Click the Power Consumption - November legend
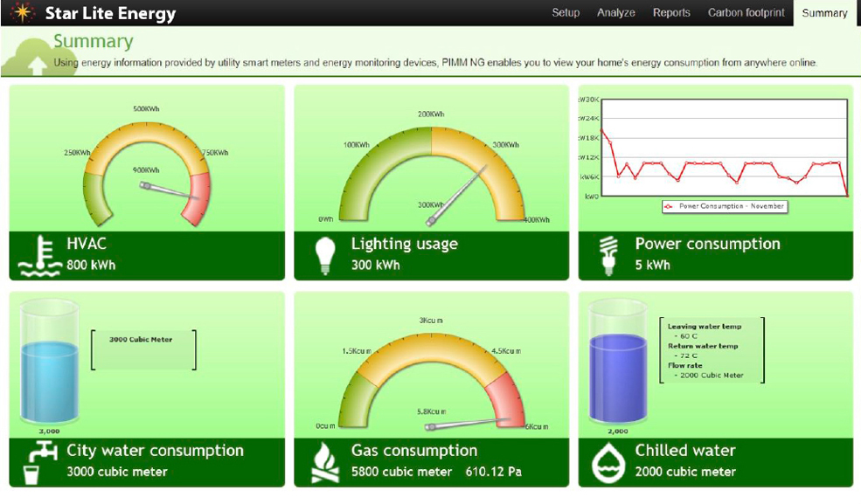861x504 pixels. [x=725, y=206]
